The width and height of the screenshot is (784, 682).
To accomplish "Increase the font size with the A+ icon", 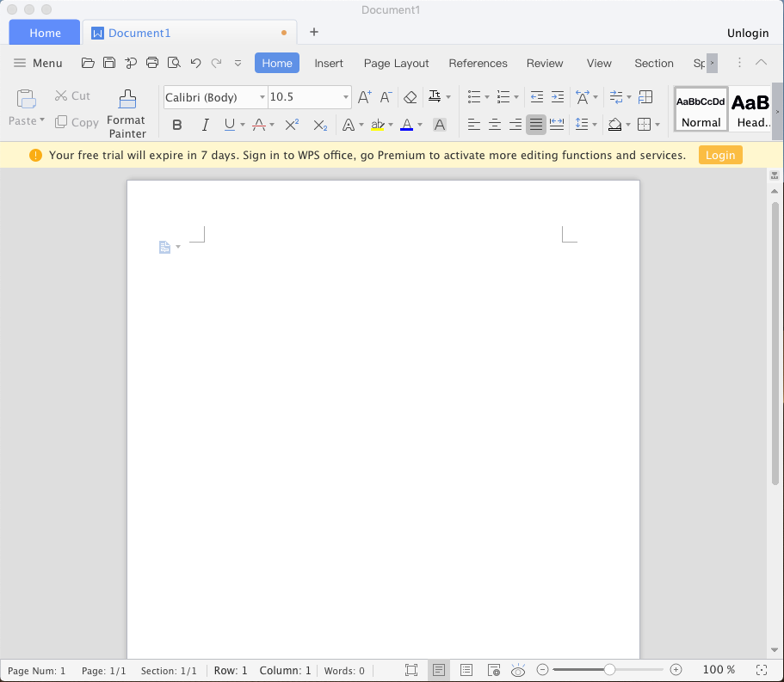I will (362, 97).
